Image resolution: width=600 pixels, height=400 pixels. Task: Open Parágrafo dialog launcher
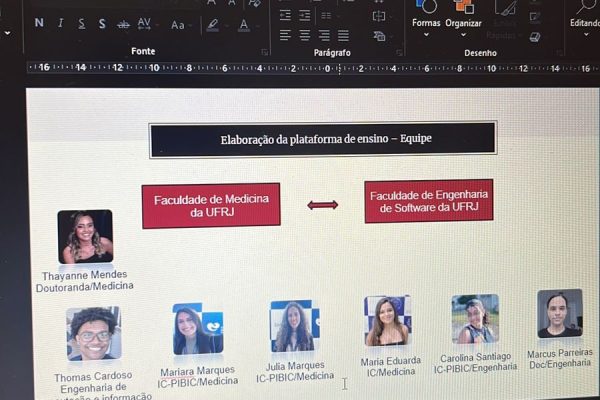coord(398,51)
